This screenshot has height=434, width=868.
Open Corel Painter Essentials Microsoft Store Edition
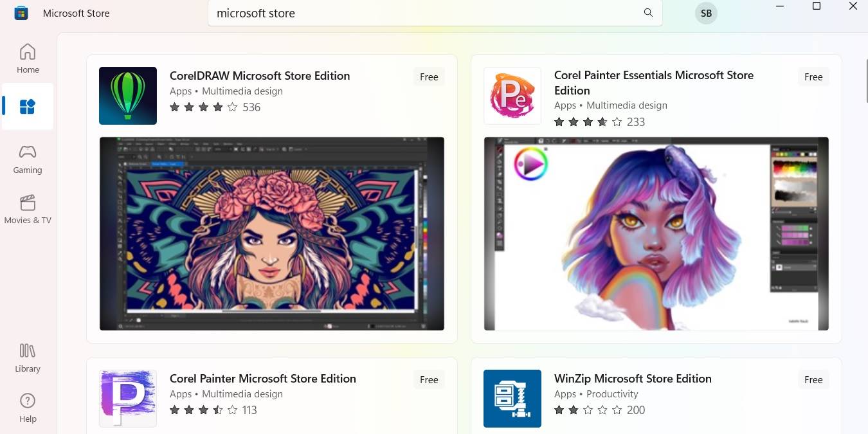653,82
